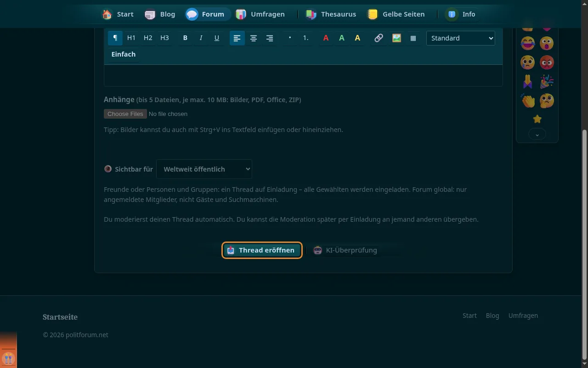Pick the folded hands emoji
This screenshot has width=588, height=368.
click(528, 81)
